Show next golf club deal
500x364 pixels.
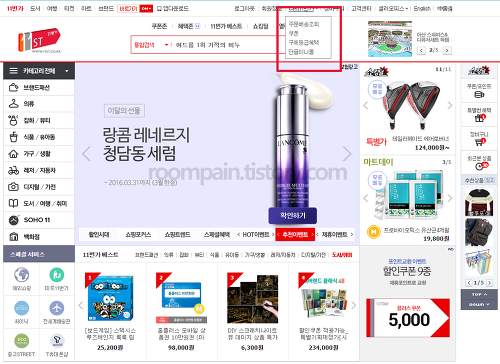click(x=450, y=105)
